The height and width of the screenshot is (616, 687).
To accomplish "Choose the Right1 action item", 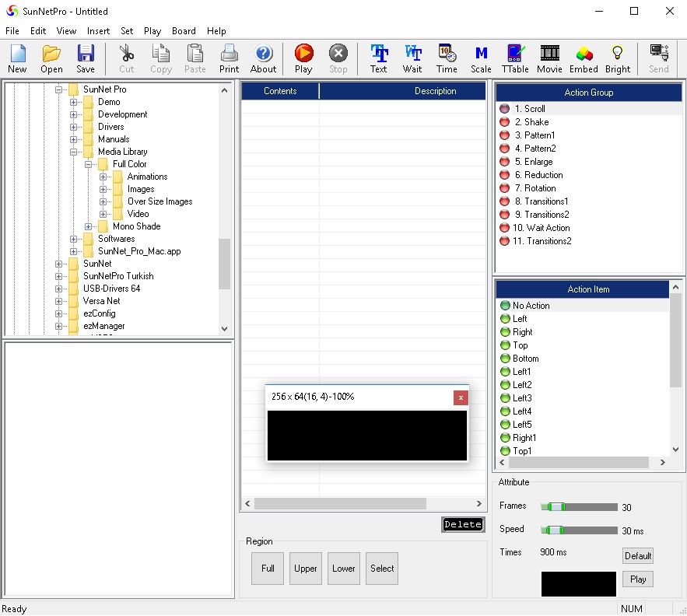I will point(583,438).
